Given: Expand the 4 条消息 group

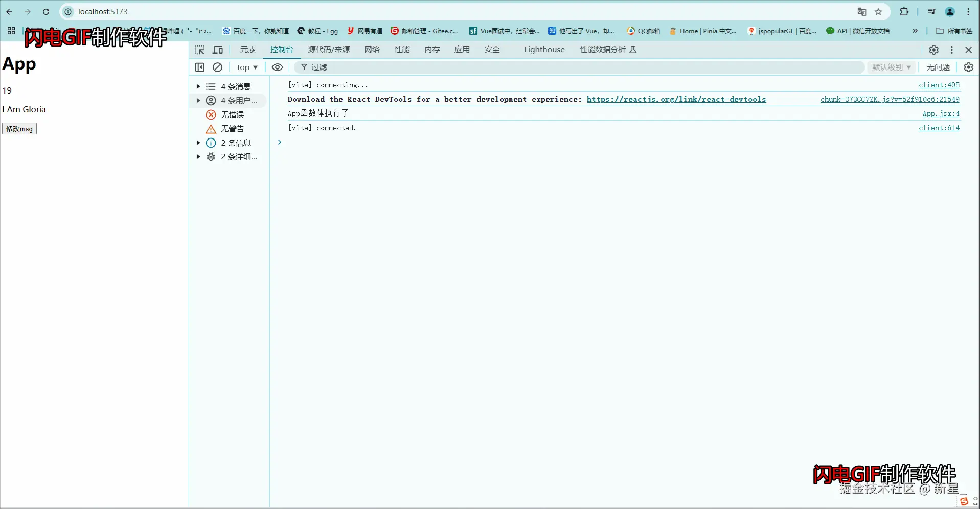Looking at the screenshot, I should tap(198, 86).
